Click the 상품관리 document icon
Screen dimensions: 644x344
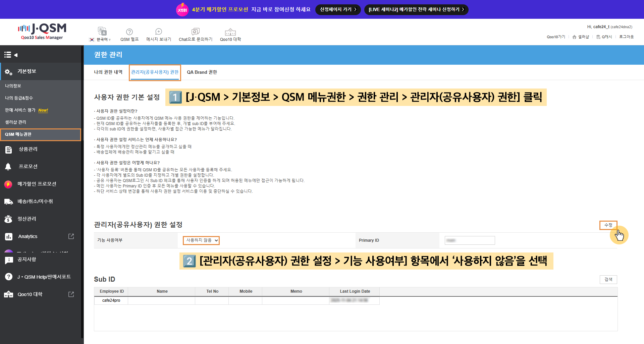8,150
